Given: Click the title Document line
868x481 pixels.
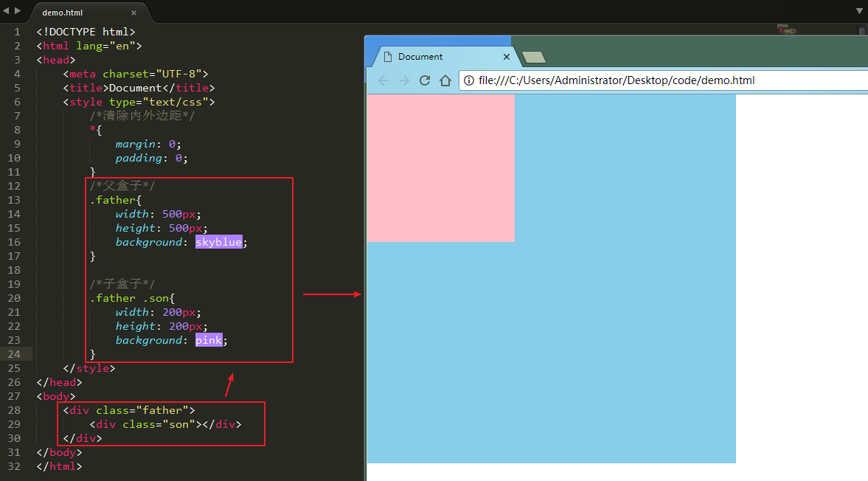Looking at the screenshot, I should tap(139, 88).
